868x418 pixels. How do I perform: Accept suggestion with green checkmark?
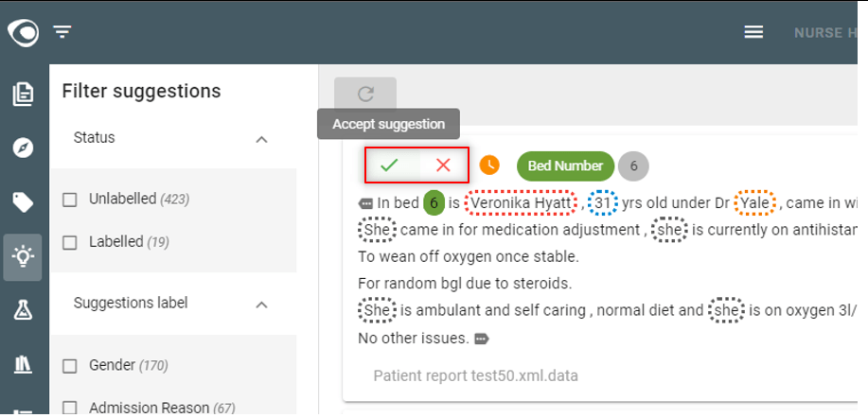(x=390, y=165)
